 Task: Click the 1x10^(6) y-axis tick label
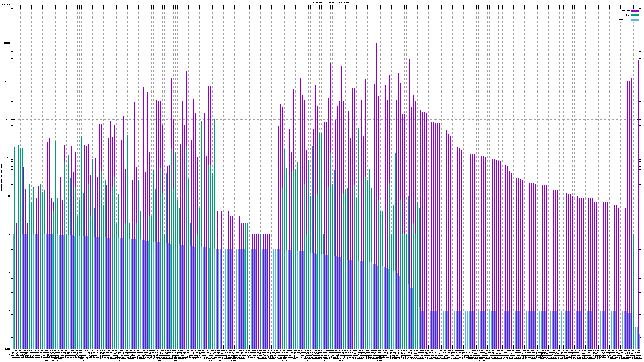point(6,5)
